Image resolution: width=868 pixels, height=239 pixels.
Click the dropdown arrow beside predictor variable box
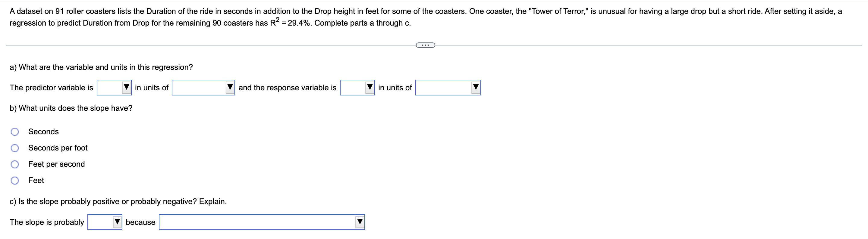pos(126,88)
